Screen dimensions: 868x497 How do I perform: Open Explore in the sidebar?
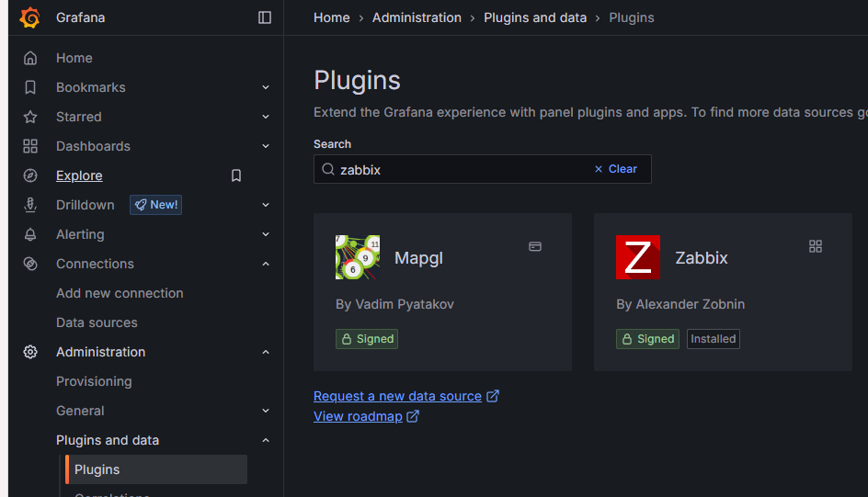pyautogui.click(x=79, y=175)
